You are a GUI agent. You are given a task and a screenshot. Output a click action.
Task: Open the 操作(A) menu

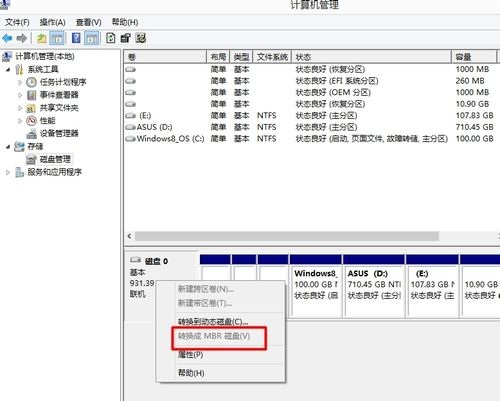(52, 22)
